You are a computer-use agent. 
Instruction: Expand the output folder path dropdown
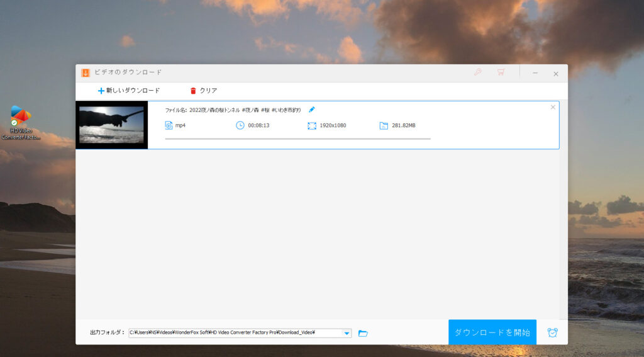(347, 333)
